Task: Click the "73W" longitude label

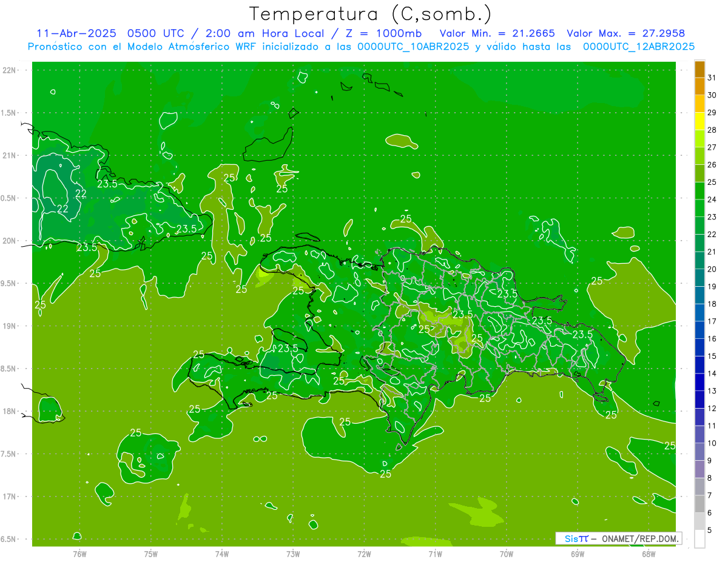Action: pyautogui.click(x=293, y=554)
